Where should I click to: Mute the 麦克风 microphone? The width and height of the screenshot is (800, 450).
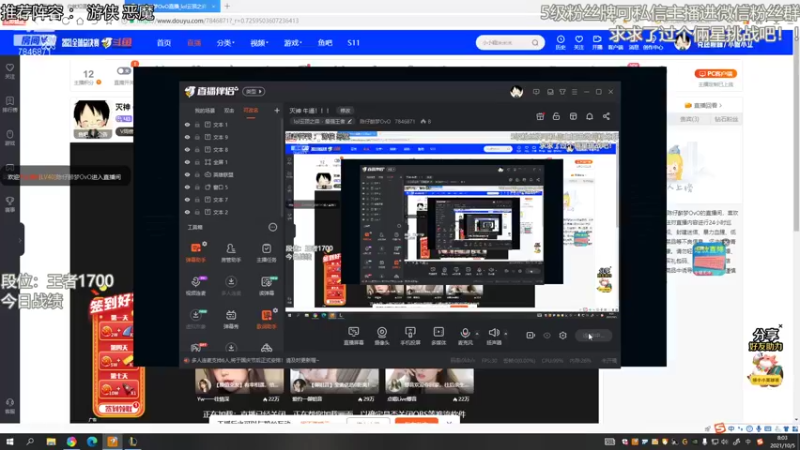pos(465,336)
